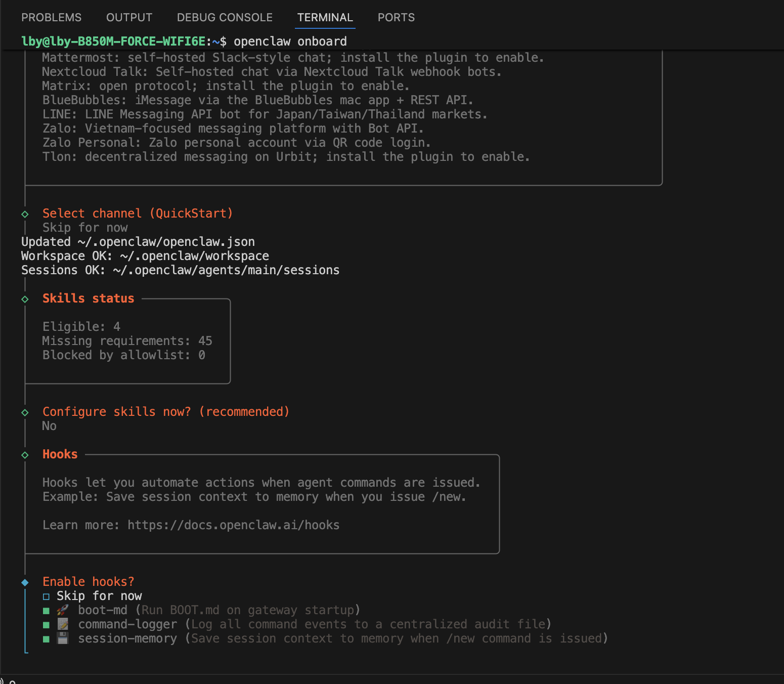Click the diamond marker beside 'Skills status'
The width and height of the screenshot is (784, 684).
point(25,299)
